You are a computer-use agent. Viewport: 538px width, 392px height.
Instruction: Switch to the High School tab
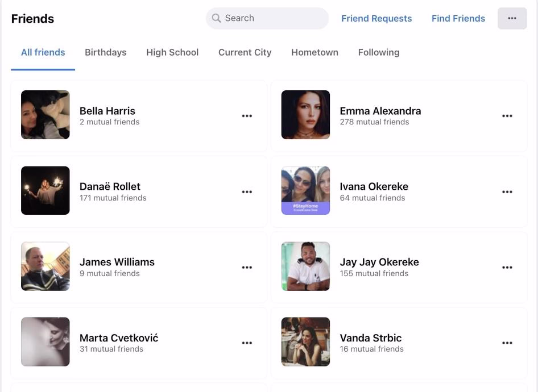tap(172, 52)
